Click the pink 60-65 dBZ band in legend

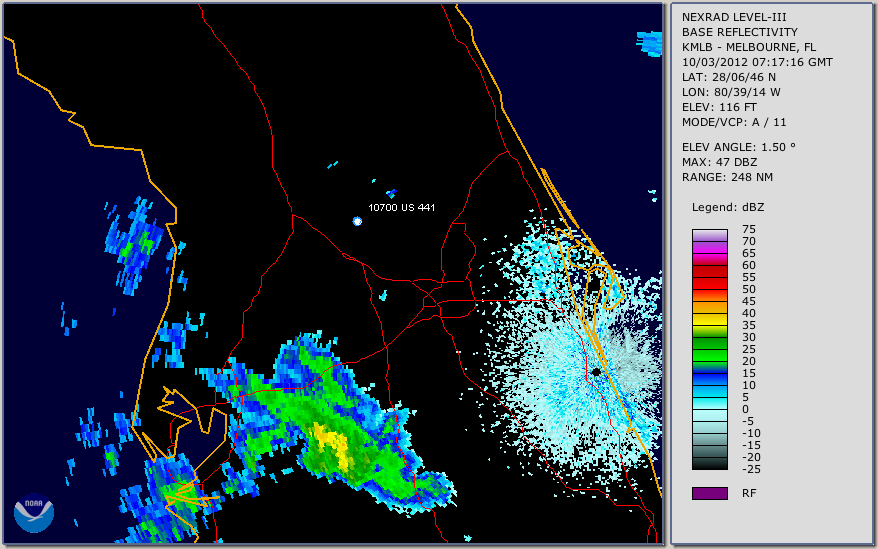(x=709, y=259)
